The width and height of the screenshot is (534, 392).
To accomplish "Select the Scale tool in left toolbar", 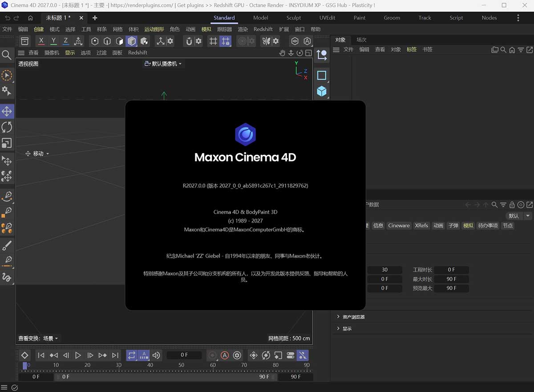I will 7,143.
